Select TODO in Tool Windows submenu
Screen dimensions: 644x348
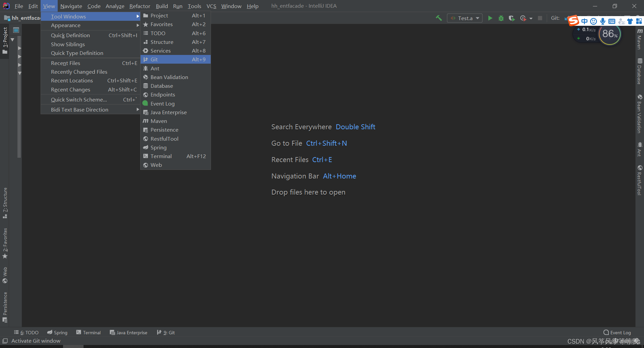[175, 33]
